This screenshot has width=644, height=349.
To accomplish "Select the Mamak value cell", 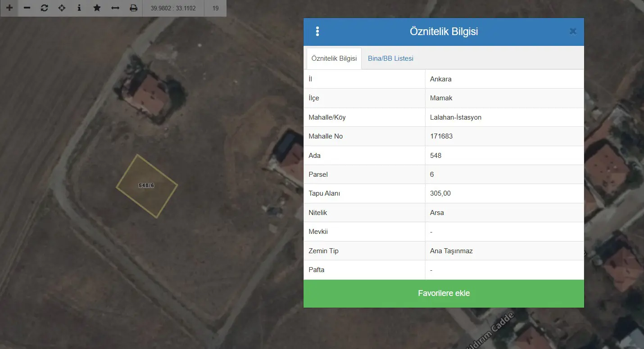I will 504,98.
